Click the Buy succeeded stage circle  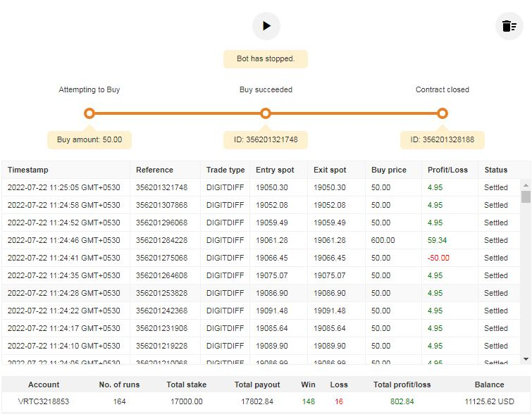click(266, 113)
